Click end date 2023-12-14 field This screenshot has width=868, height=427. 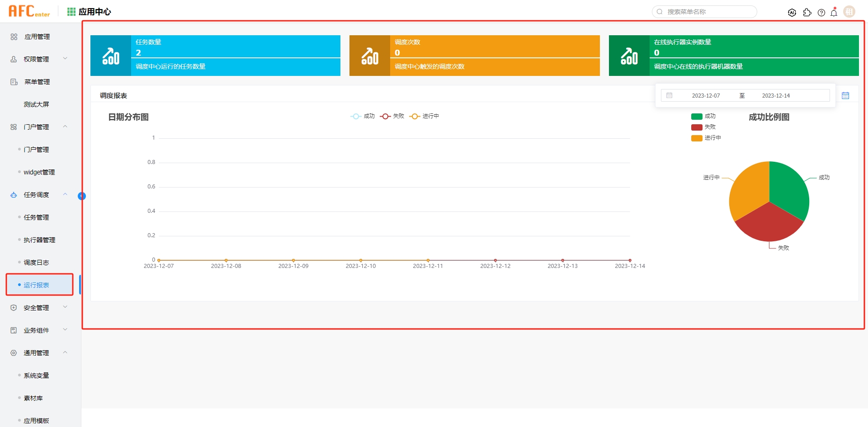coord(776,95)
